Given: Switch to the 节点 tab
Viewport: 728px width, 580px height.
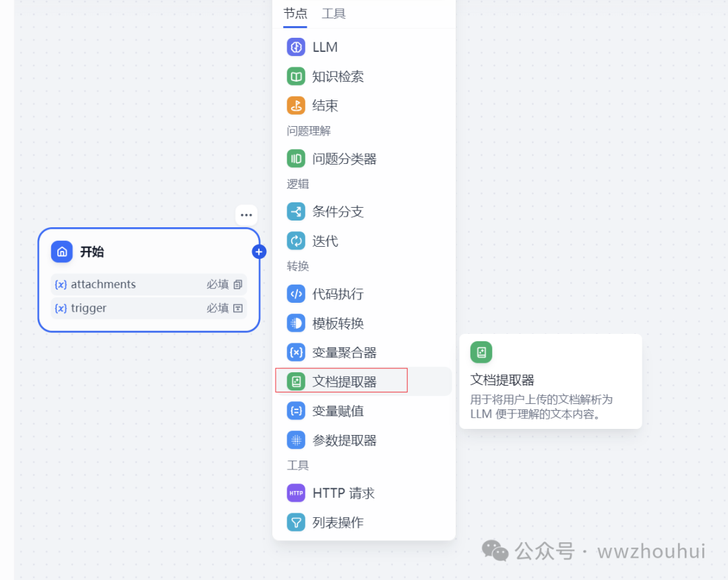Looking at the screenshot, I should 295,13.
